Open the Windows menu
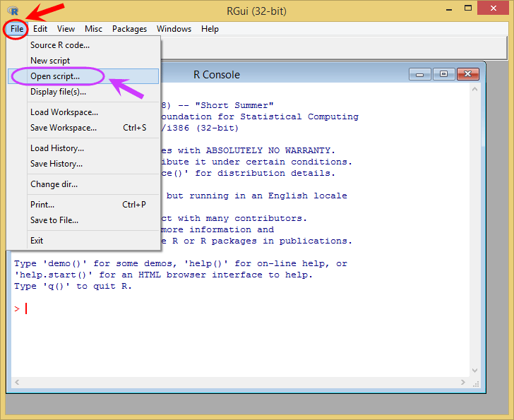Image resolution: width=514 pixels, height=420 pixels. click(174, 29)
